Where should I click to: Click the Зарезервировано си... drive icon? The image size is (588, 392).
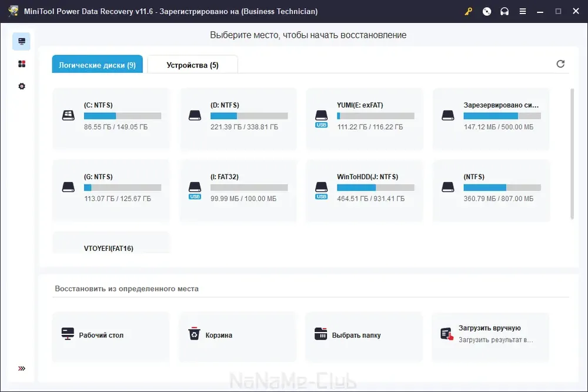(x=447, y=115)
